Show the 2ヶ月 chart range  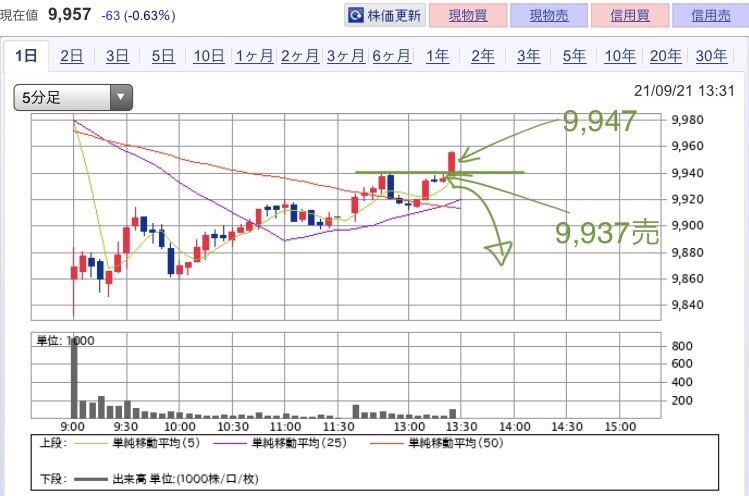(300, 56)
